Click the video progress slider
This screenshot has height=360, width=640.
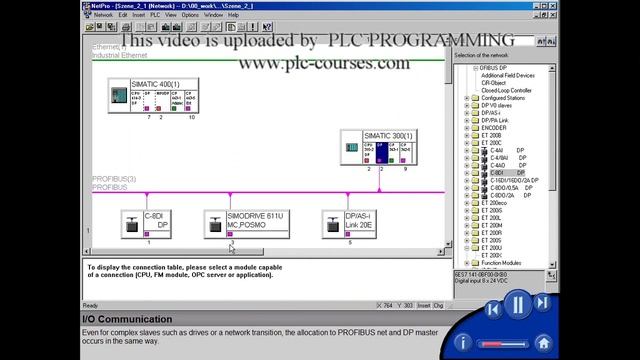503,344
